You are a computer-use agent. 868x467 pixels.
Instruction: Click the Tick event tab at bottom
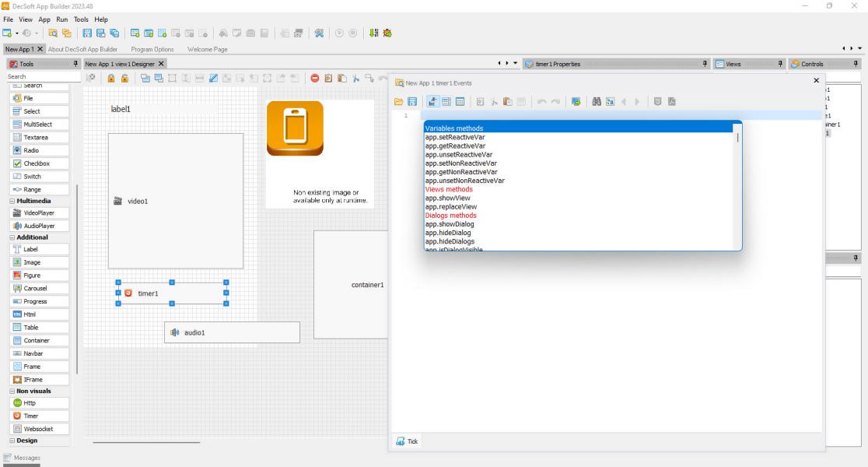[x=408, y=441]
